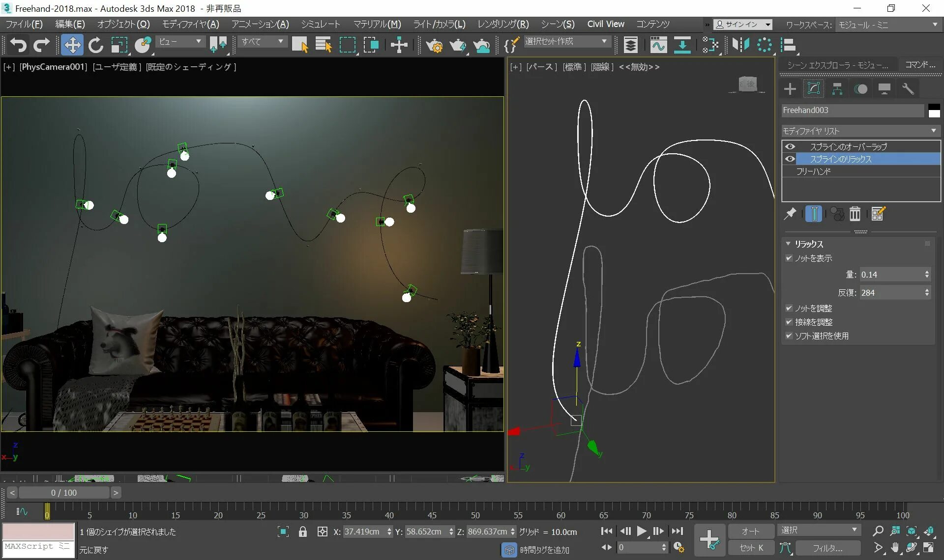Open モディファイヤ リスト dropdown
The height and width of the screenshot is (560, 944).
[860, 131]
